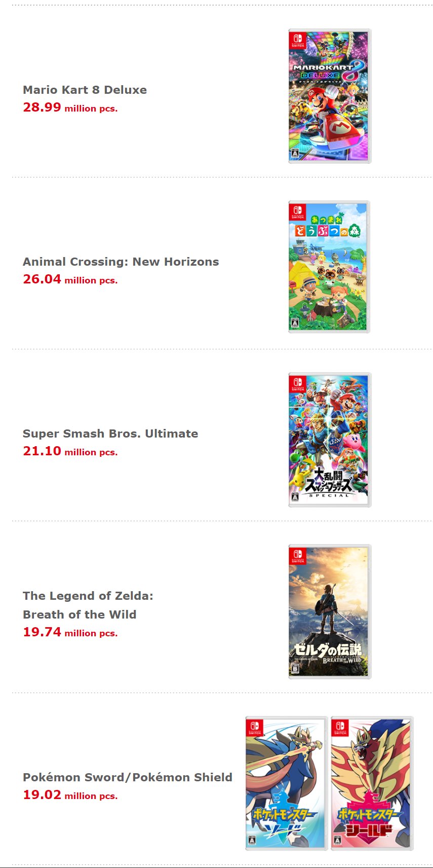Click the Pokémon Sword/Pokémon Shield title text
Viewport: 433px width, 868px height.
127,777
